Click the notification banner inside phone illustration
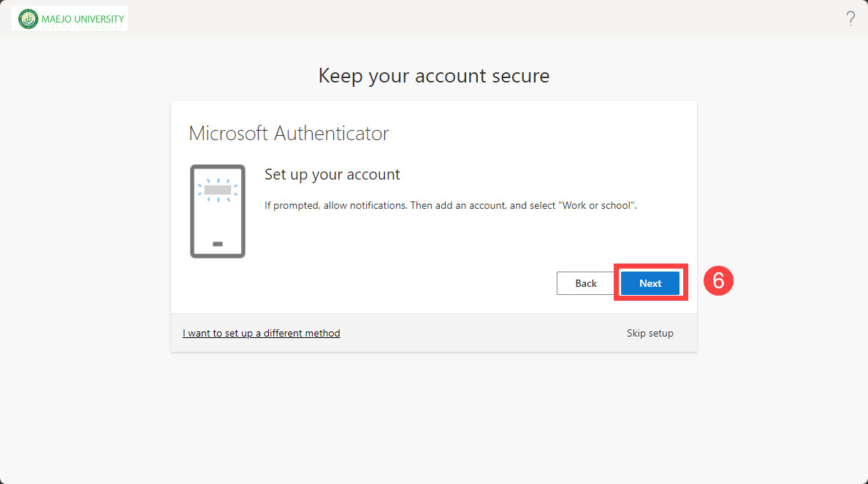Screen dimensions: 868x484 pyautogui.click(x=217, y=190)
